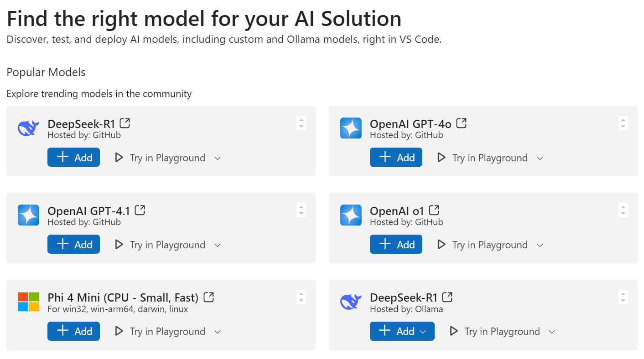Viewport: 644px width, 359px height.
Task: Click the OpenAI GPT-4.1 sparkle logo
Action: coord(29,215)
